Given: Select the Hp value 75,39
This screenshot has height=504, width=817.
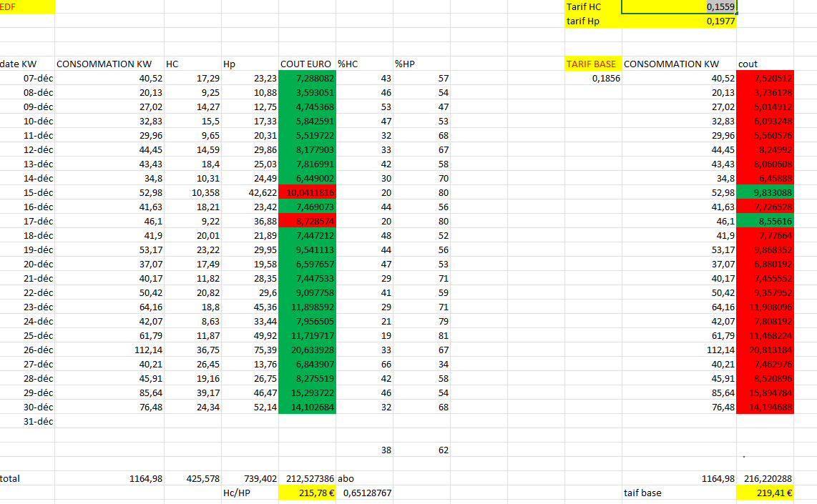Looking at the screenshot, I should click(250, 350).
